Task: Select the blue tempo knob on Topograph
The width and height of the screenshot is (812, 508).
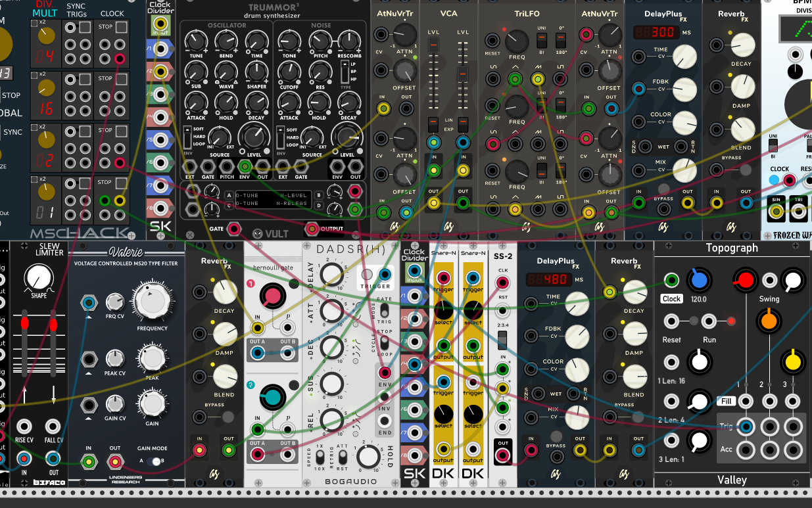Action: (700, 281)
